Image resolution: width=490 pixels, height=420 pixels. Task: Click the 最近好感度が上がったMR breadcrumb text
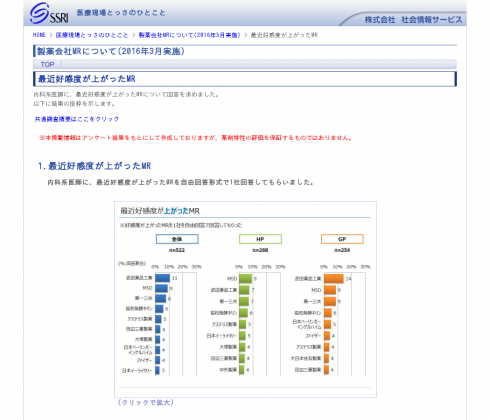tap(284, 35)
